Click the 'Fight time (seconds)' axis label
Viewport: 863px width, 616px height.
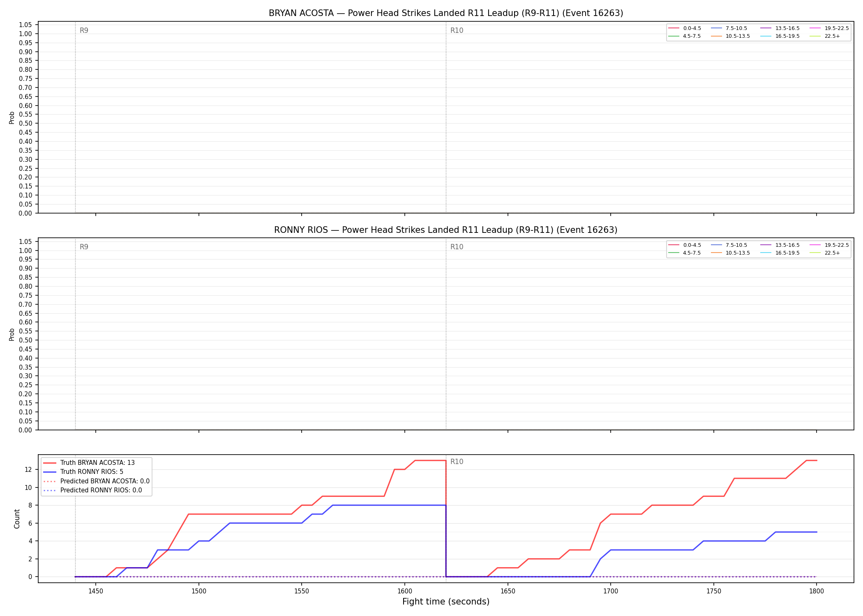tap(446, 602)
